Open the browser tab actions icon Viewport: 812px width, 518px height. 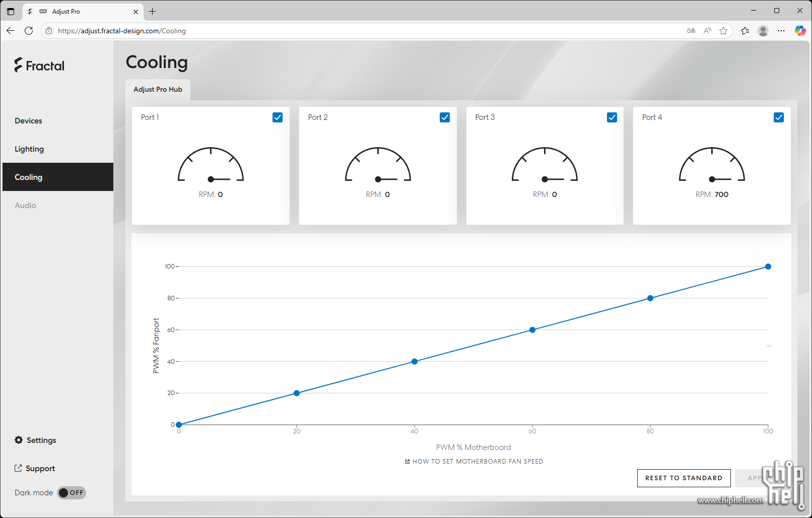coord(11,11)
